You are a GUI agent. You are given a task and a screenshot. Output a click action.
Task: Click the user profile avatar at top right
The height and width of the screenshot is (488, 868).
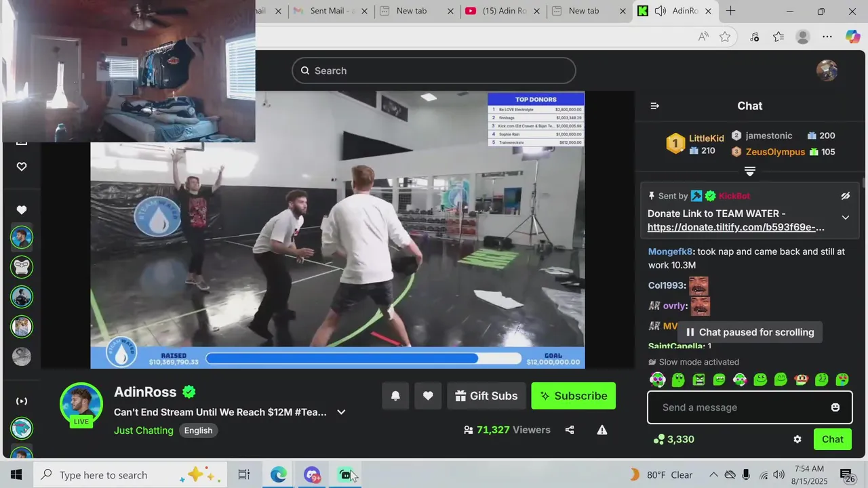827,70
